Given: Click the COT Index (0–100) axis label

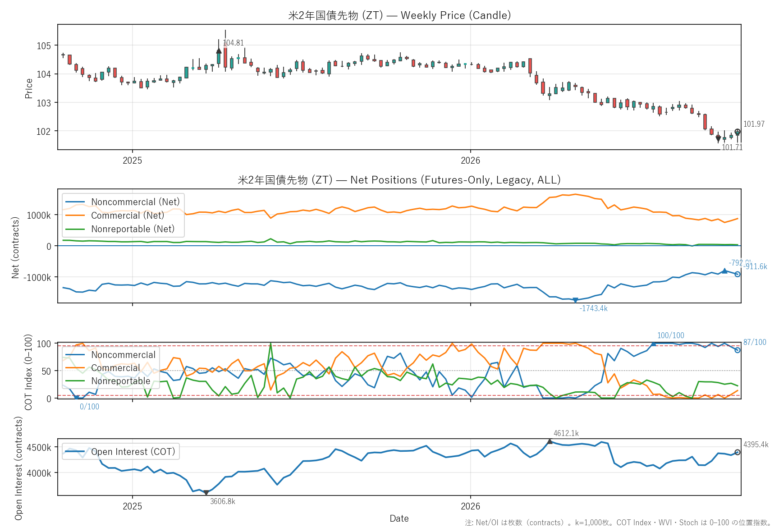Looking at the screenshot, I should (29, 372).
